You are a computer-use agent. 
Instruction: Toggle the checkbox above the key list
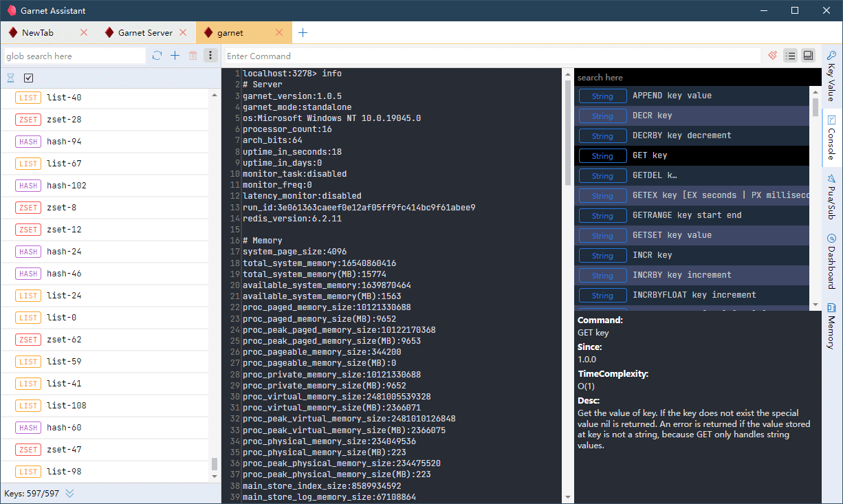pyautogui.click(x=29, y=78)
